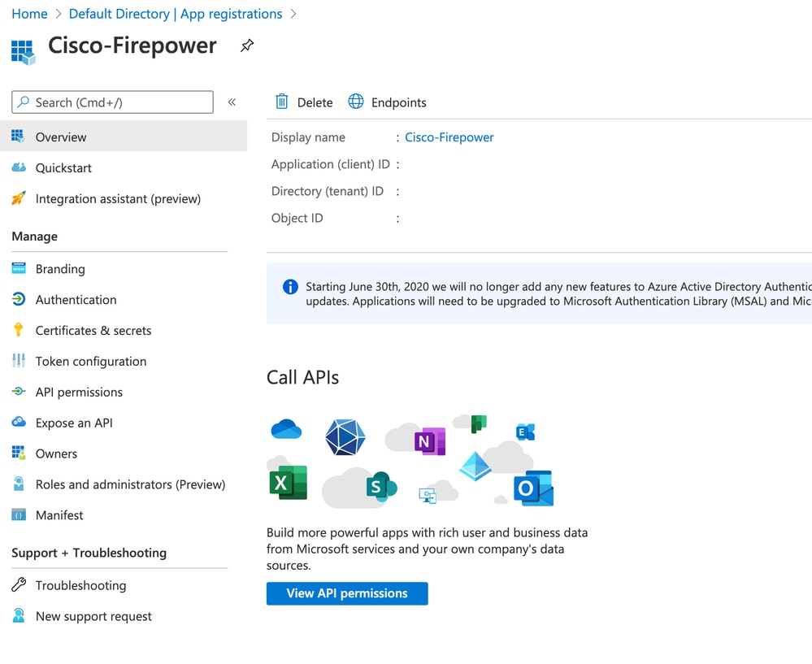
Task: Click the Cisco-Firepower app registration icon
Action: pos(24,53)
